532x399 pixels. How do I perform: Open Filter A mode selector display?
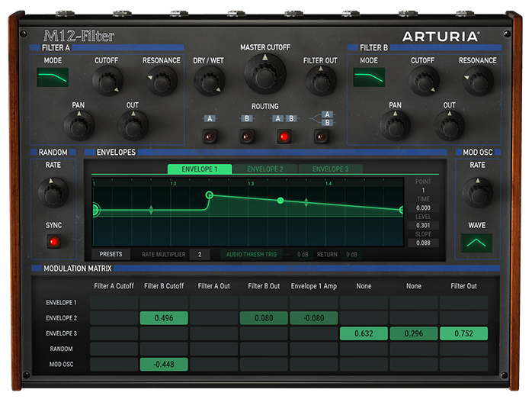coord(53,77)
